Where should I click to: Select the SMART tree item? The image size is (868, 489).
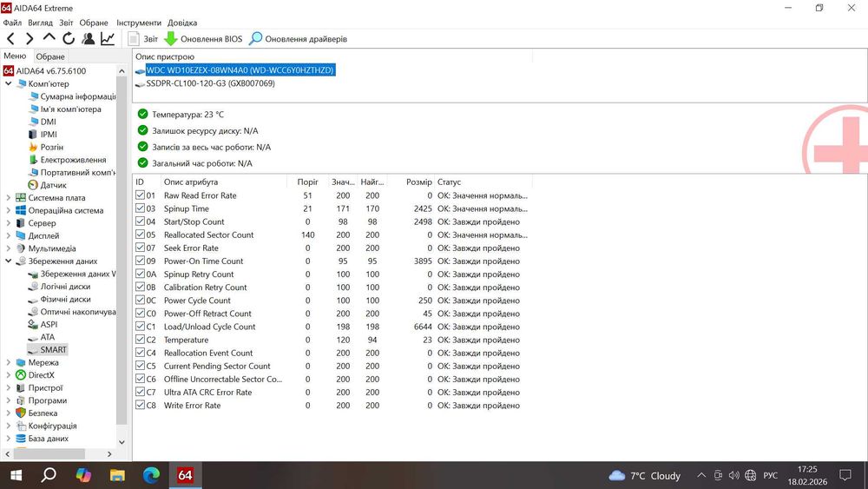[x=53, y=350]
